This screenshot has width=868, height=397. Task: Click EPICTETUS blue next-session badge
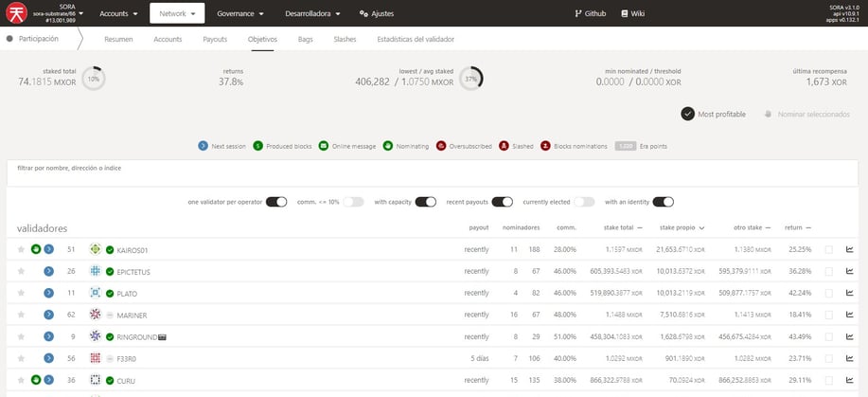click(48, 271)
